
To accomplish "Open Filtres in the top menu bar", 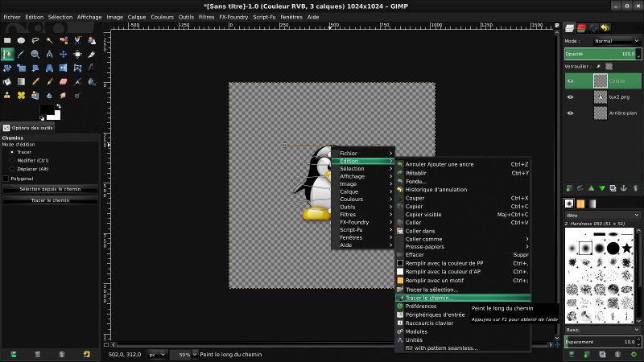I will pos(206,17).
